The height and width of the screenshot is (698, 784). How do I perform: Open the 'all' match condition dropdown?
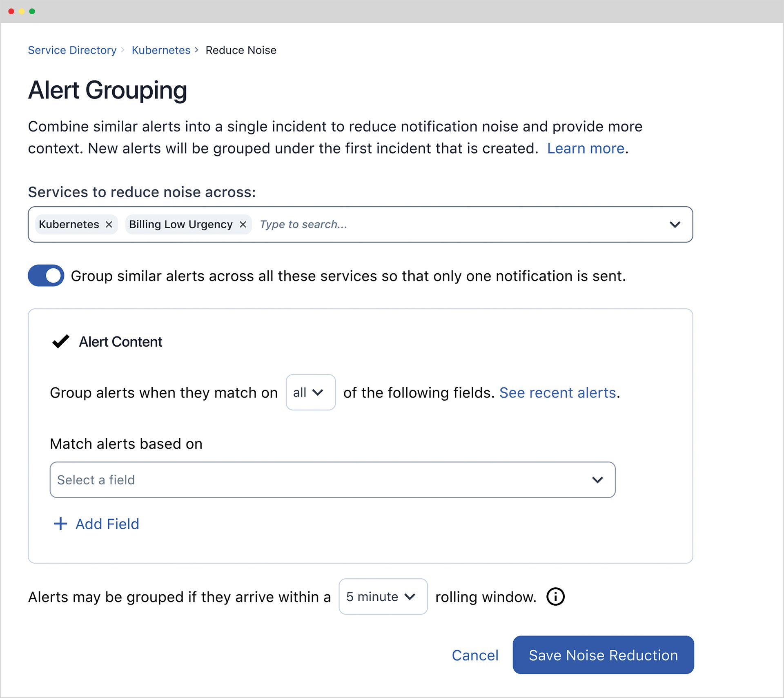[x=311, y=392]
